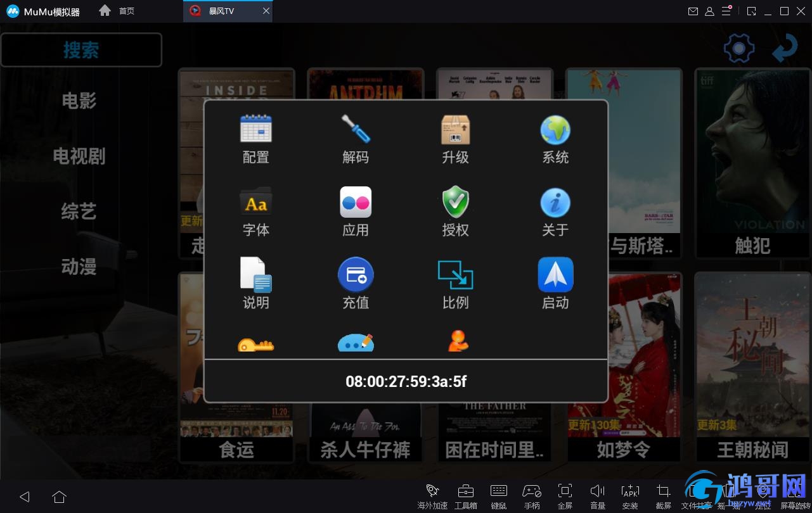Click the gold key icon in dialog
The width and height of the screenshot is (812, 513).
(x=255, y=345)
